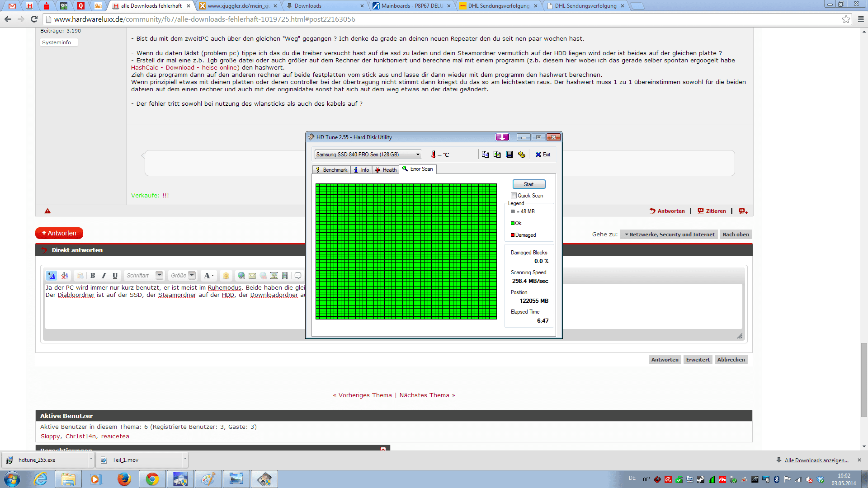Click the save floppy disk icon in HD Tune
The width and height of the screenshot is (868, 488).
tap(509, 155)
